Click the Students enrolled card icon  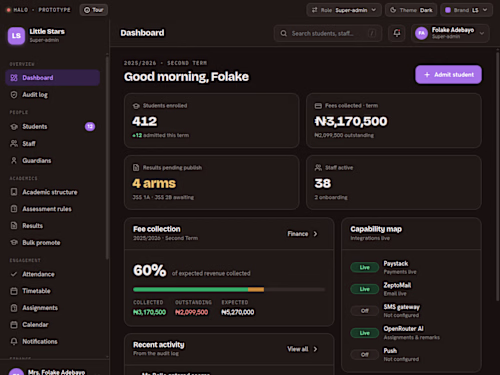136,106
